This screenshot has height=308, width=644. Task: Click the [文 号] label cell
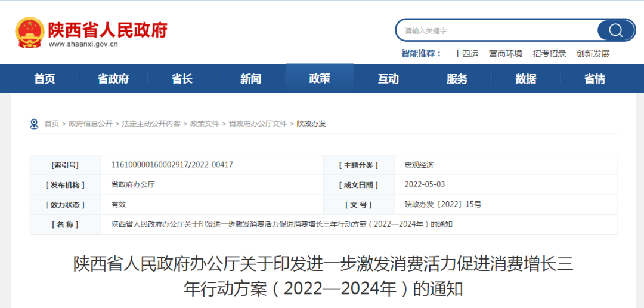(x=358, y=204)
